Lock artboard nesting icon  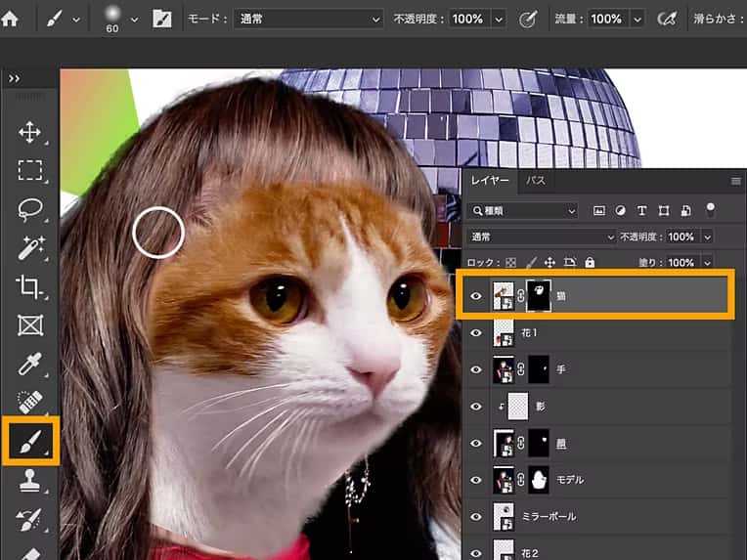click(x=569, y=262)
